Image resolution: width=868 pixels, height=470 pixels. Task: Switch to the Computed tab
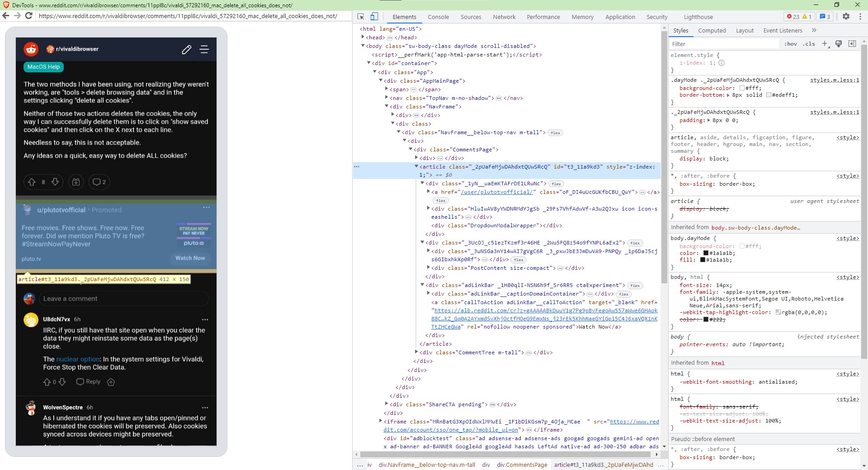click(x=712, y=30)
